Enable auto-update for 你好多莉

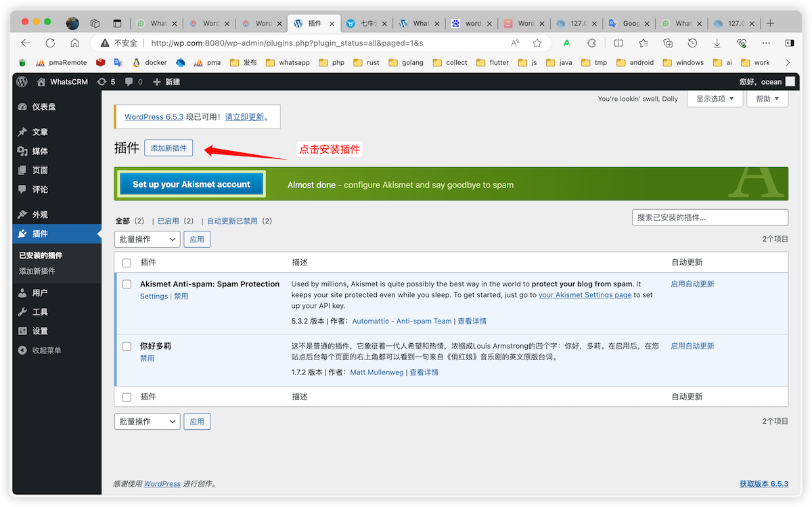[692, 346]
